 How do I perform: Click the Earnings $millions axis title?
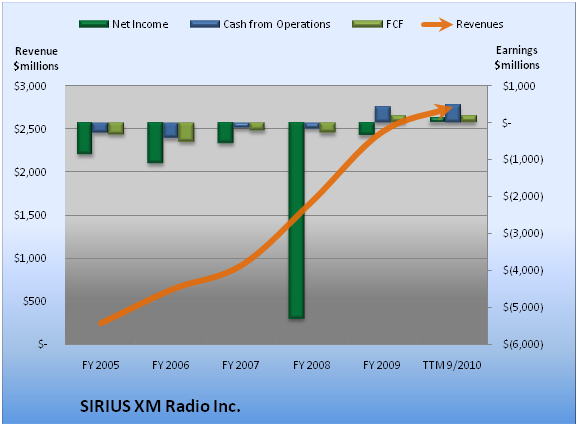tap(517, 57)
